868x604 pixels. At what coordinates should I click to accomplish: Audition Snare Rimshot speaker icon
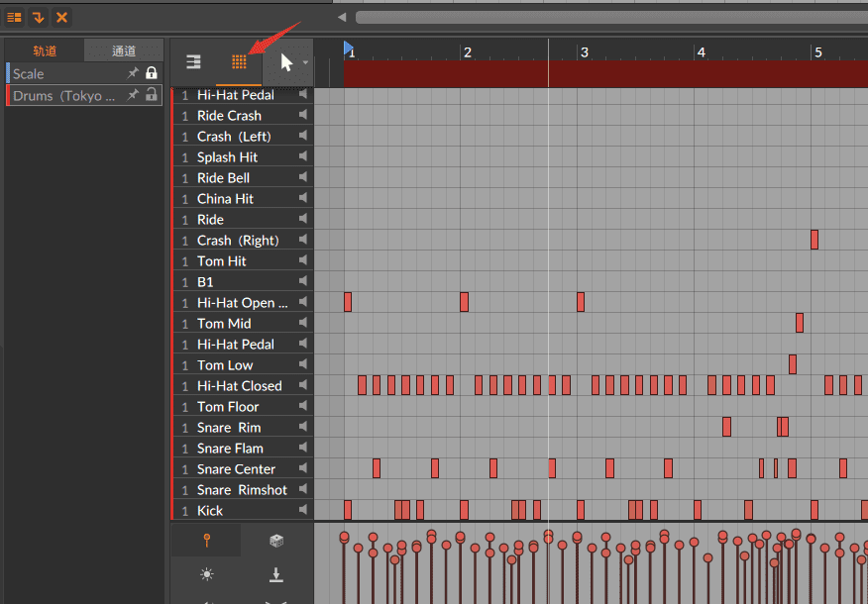point(303,489)
